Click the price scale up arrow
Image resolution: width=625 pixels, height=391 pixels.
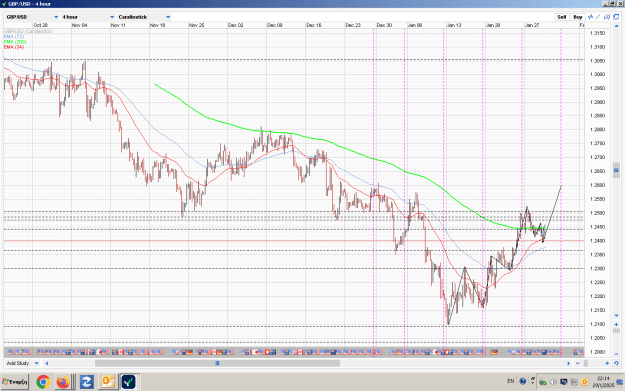click(x=616, y=26)
